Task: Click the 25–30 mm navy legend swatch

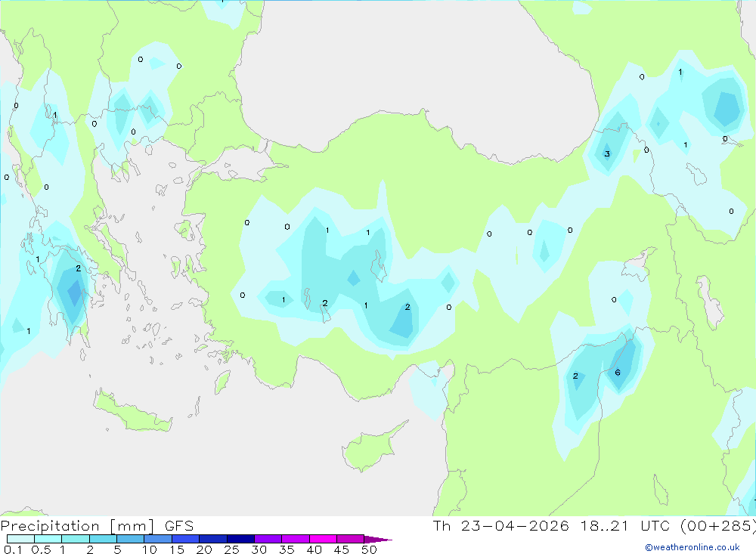Action: [240, 539]
